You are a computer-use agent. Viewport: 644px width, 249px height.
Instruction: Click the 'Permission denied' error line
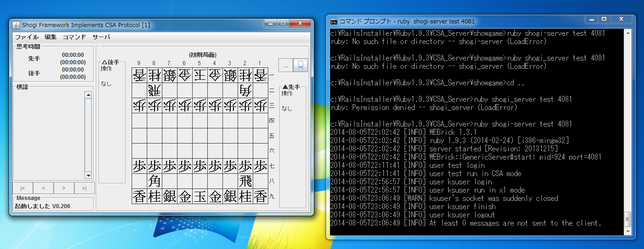(424, 107)
